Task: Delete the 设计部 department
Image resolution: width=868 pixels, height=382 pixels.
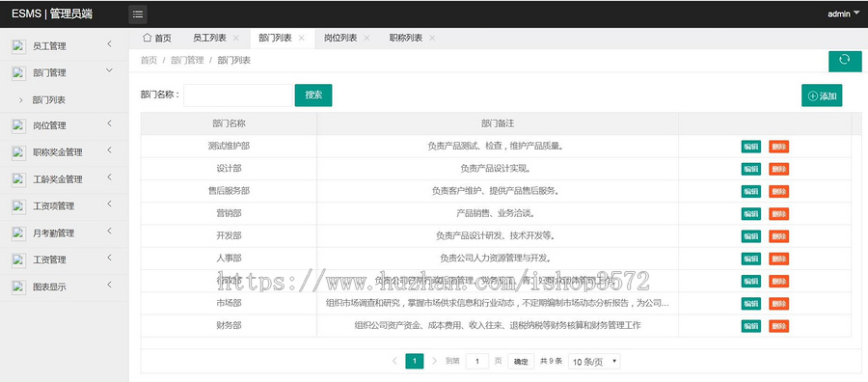Action: [x=779, y=169]
